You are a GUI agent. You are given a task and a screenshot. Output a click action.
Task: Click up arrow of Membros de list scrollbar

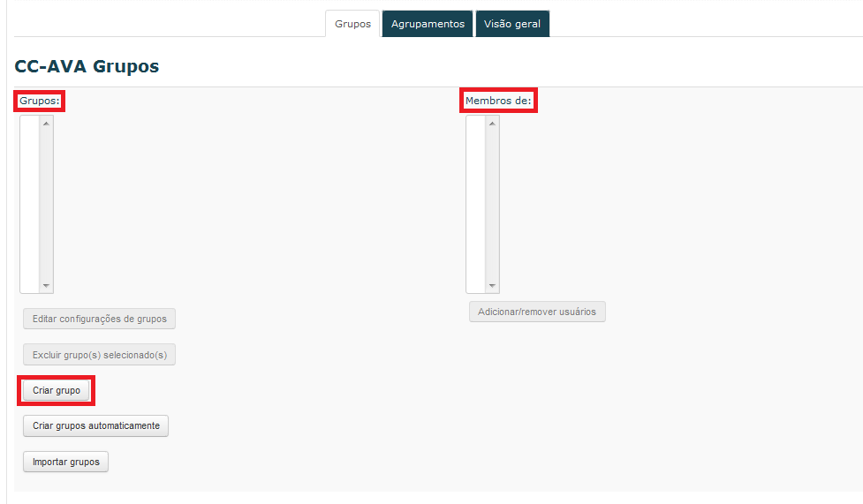click(x=493, y=122)
